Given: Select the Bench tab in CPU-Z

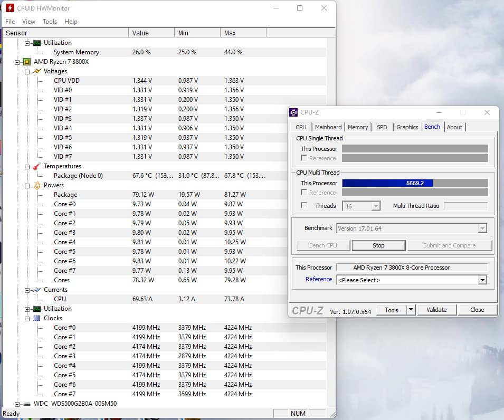Looking at the screenshot, I should [x=432, y=127].
